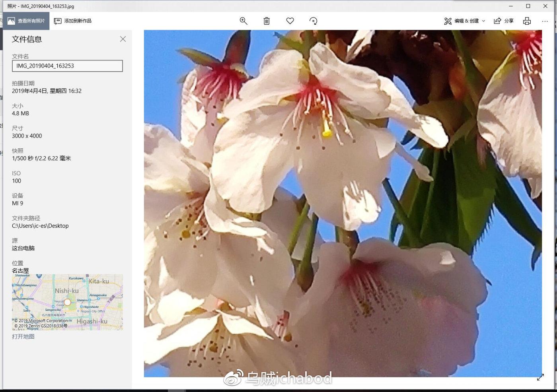Select the folder path C:\Users\ic-es\Desktop

[x=40, y=226]
